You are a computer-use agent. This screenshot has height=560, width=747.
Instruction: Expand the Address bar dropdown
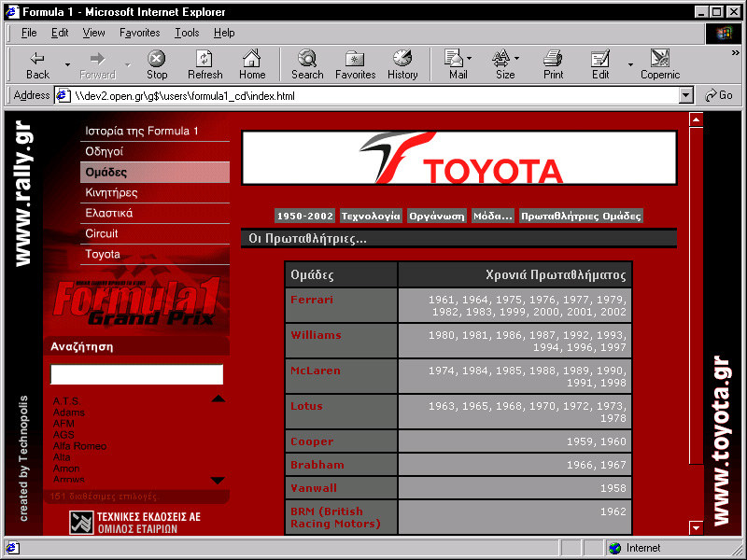685,96
